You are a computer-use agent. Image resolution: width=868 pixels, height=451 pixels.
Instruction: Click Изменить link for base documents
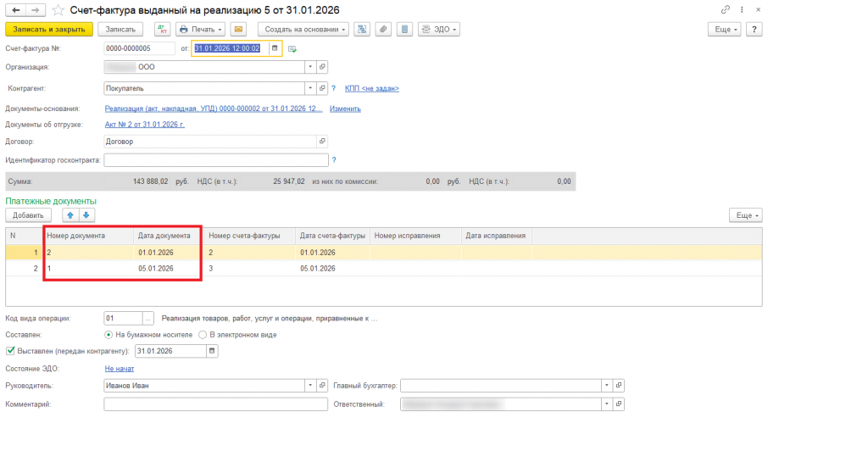click(345, 109)
